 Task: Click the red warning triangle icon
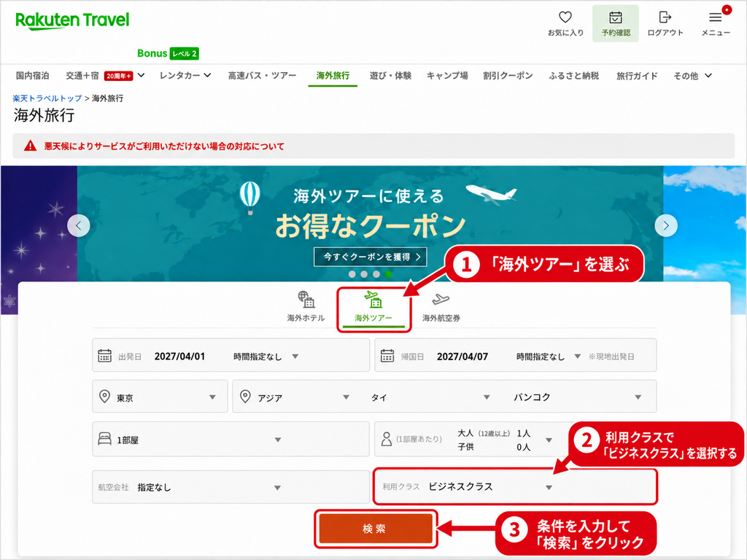(x=30, y=146)
